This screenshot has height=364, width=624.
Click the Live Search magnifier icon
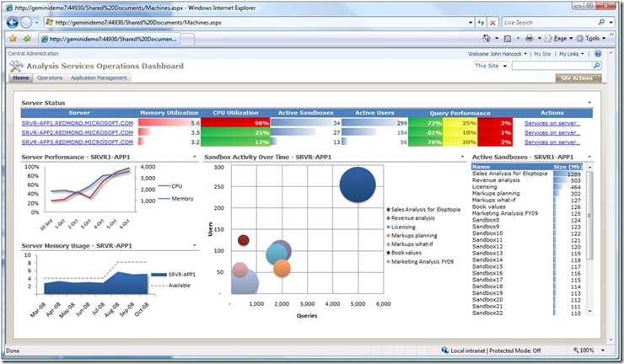[x=601, y=22]
